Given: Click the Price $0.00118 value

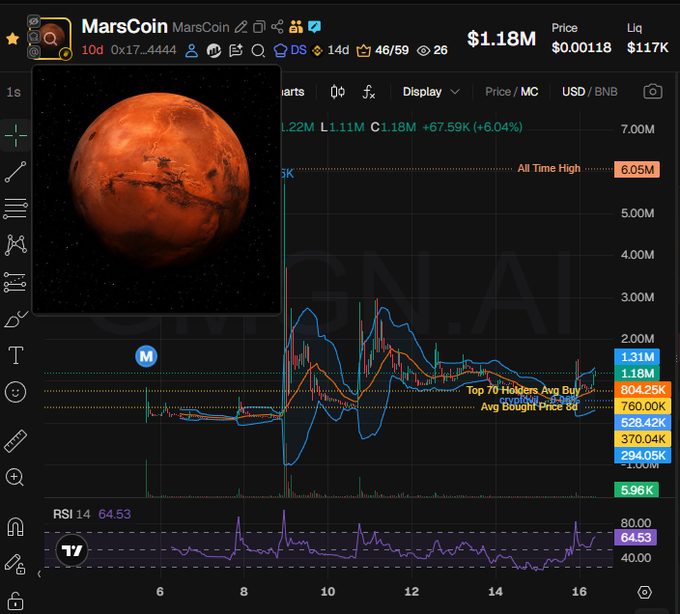Looking at the screenshot, I should point(581,47).
